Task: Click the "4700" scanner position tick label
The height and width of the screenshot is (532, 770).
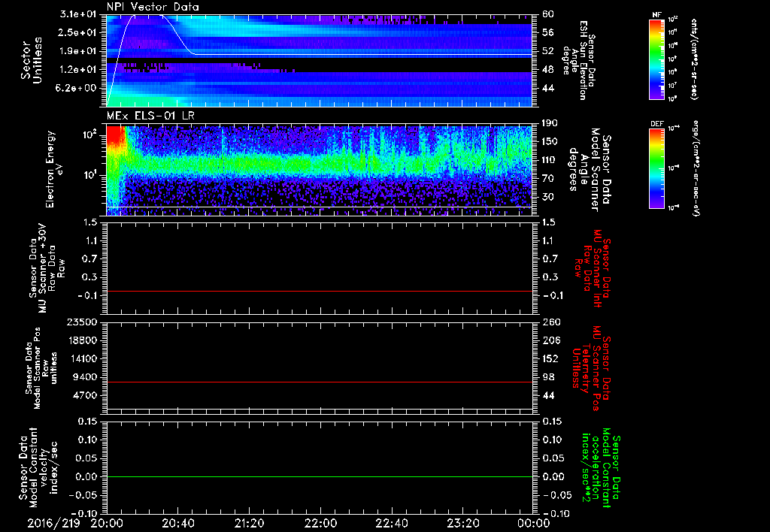Action: tap(85, 395)
